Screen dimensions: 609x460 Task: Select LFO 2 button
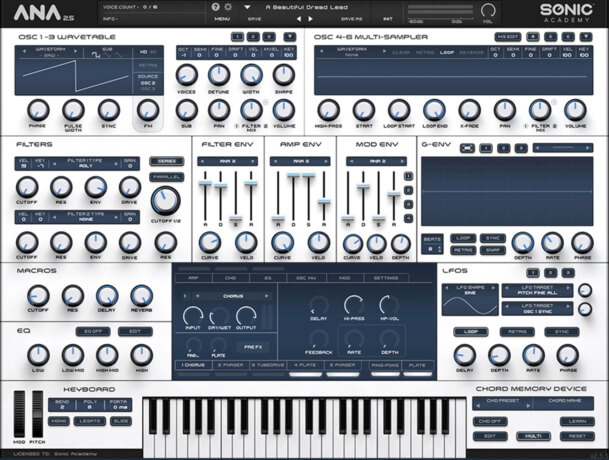click(550, 273)
